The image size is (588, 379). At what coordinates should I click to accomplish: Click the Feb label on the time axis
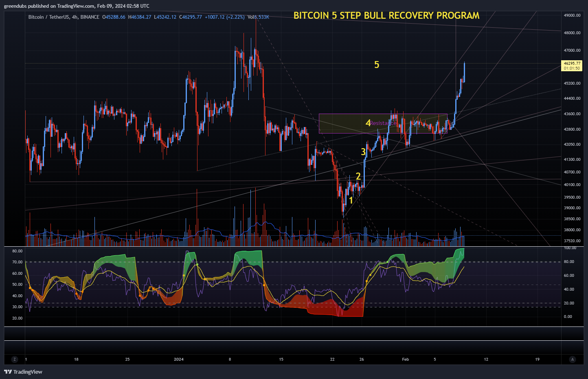(x=406, y=359)
